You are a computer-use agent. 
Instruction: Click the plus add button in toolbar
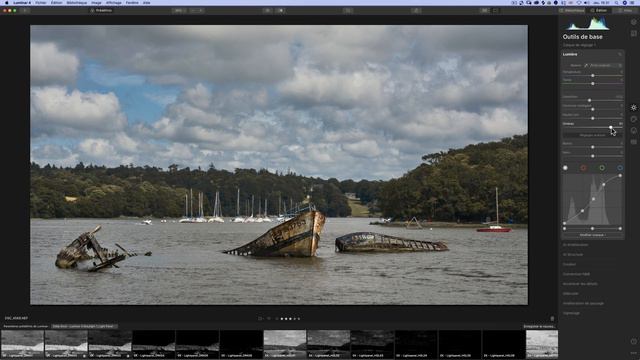25,10
